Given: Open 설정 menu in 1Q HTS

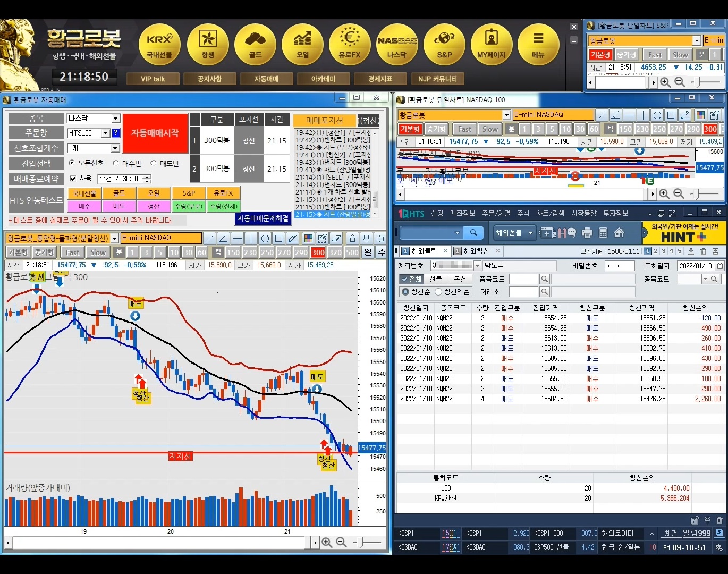Looking at the screenshot, I should point(437,213).
